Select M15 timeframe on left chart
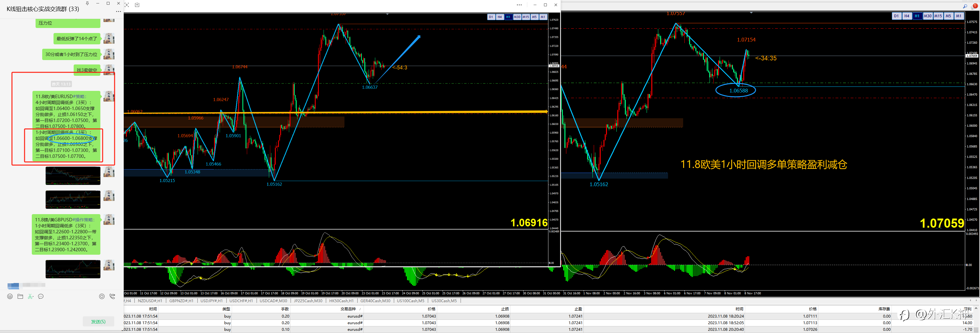The image size is (980, 333). (526, 17)
